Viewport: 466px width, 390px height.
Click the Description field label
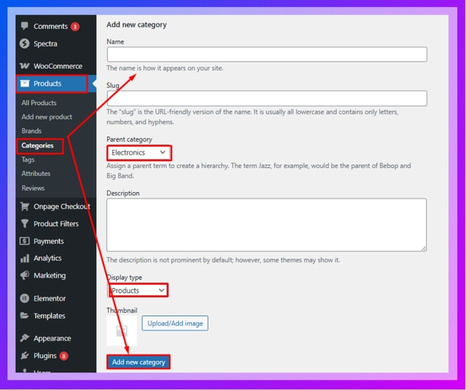(x=123, y=193)
